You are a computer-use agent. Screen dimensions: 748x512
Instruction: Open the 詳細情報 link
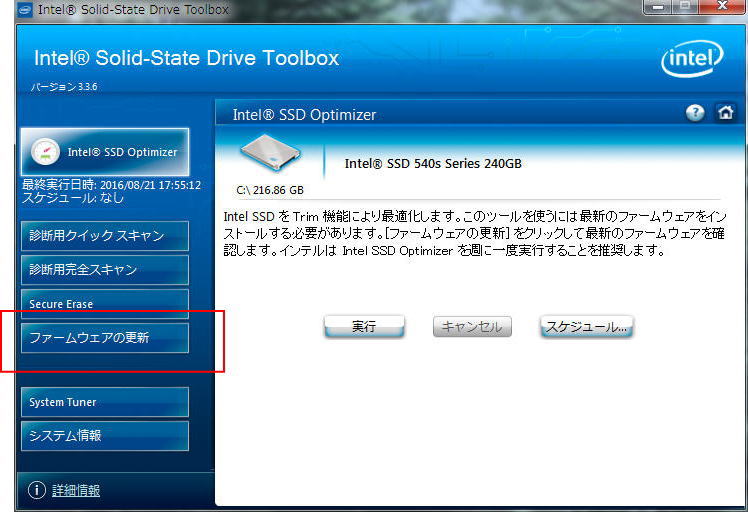[76, 490]
